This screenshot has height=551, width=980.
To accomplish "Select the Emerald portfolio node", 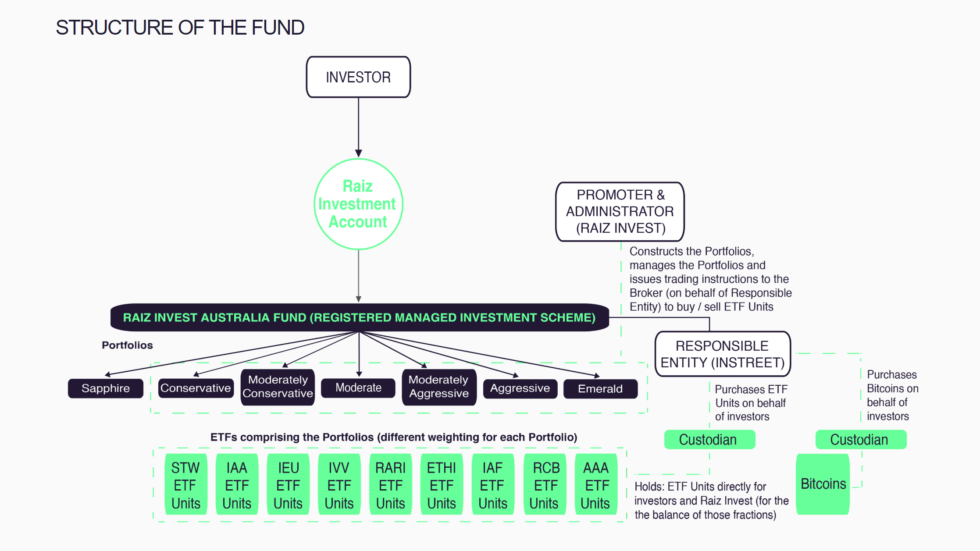I will tap(599, 387).
